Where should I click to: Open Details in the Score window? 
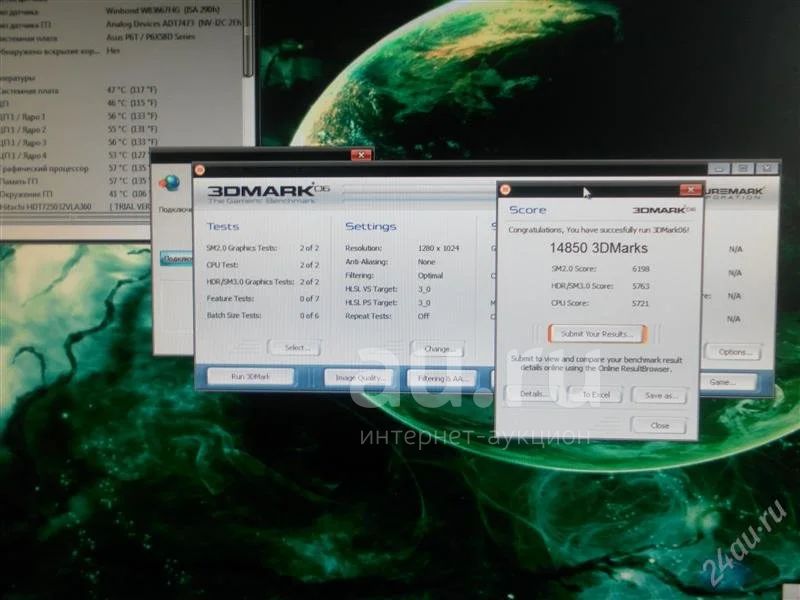(532, 394)
